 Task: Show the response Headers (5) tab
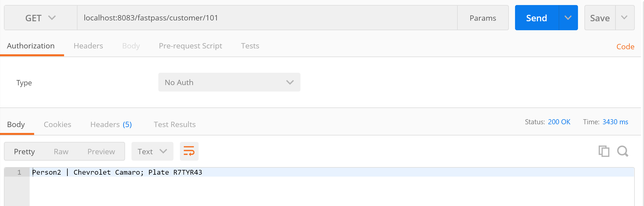click(111, 125)
